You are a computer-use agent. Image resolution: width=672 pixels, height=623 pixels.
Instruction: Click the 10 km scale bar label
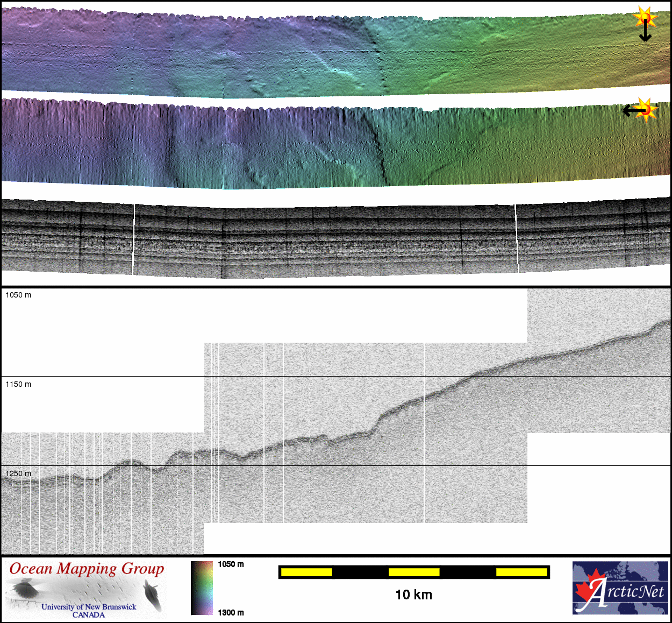click(x=413, y=594)
